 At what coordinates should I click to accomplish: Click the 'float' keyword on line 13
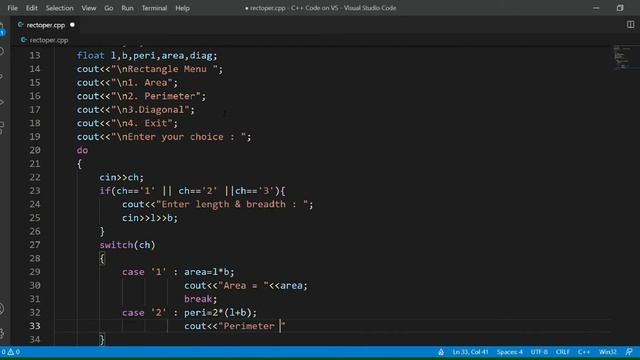click(91, 56)
